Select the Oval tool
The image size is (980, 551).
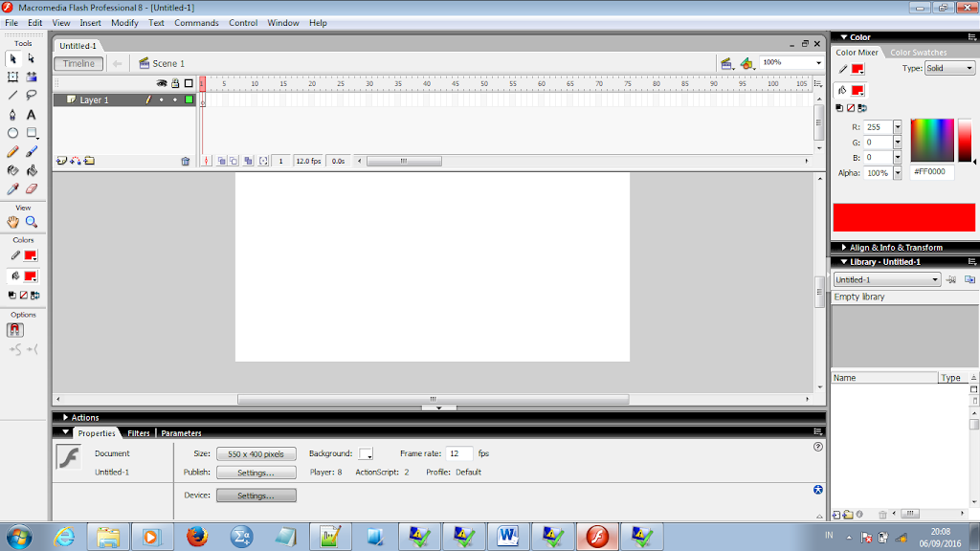12,133
